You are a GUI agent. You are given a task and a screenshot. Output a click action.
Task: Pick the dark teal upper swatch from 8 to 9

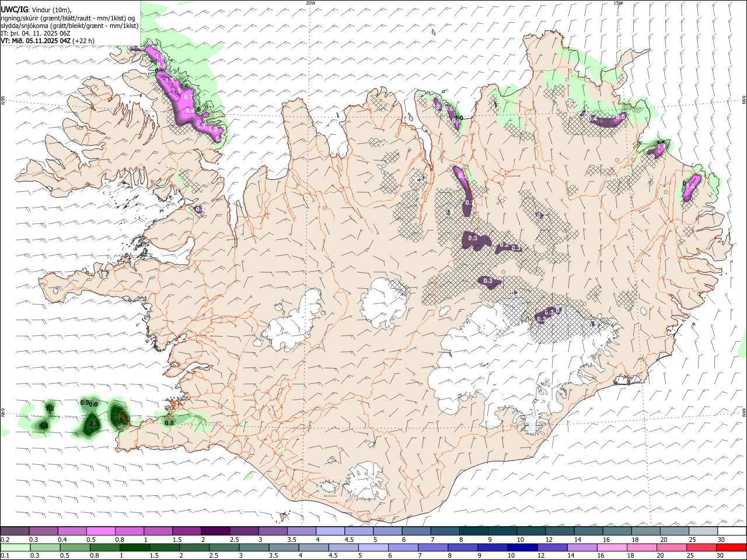pyautogui.click(x=473, y=531)
